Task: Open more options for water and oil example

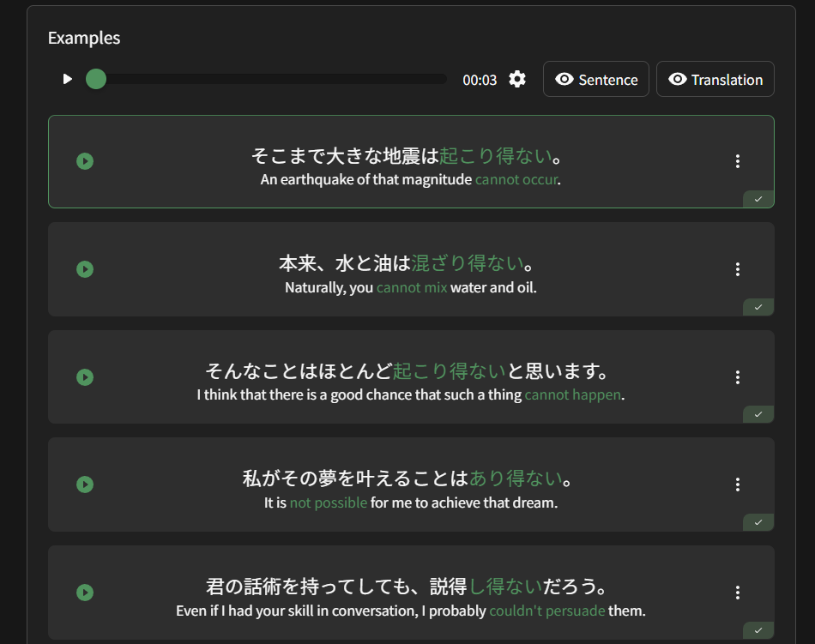Action: click(737, 269)
